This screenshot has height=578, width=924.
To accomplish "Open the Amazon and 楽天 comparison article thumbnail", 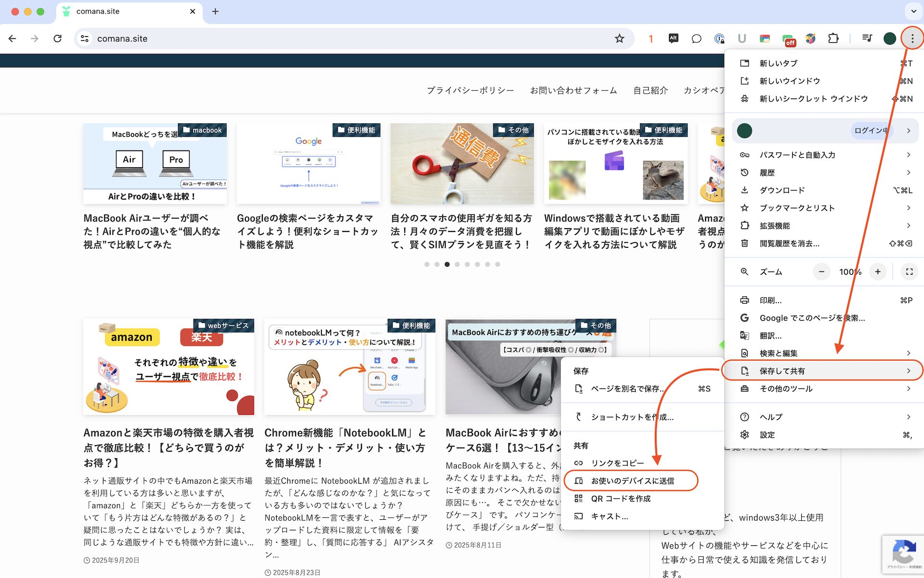I will [x=168, y=367].
